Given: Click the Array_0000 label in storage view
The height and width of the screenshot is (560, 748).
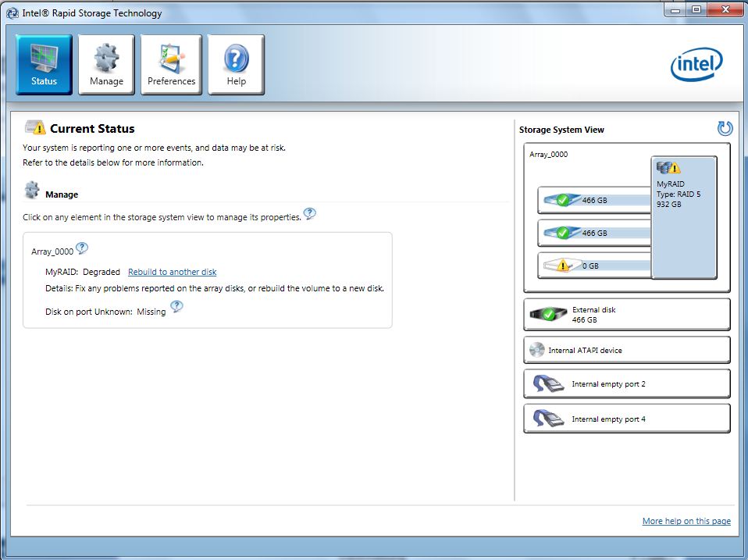Looking at the screenshot, I should (x=548, y=154).
